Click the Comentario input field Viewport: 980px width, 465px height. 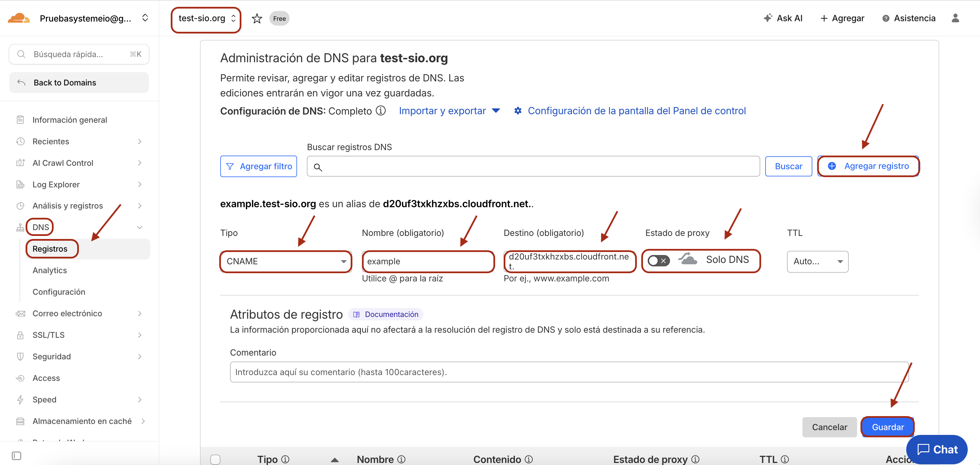(x=569, y=372)
